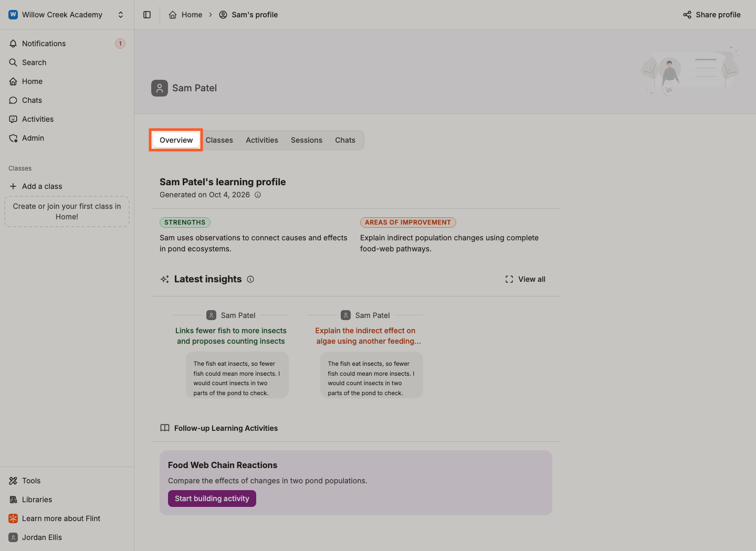Toggle the sidebar panel icon
Viewport: 756px width, 551px height.
(147, 15)
